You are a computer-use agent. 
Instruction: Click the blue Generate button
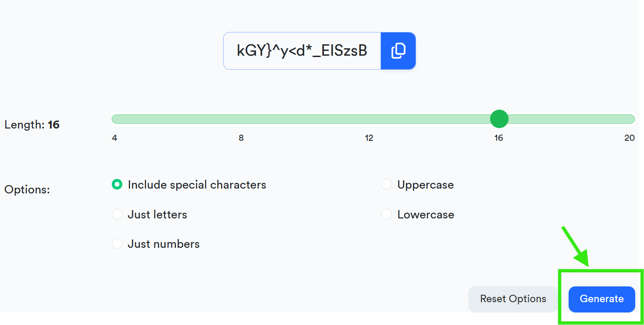(602, 299)
